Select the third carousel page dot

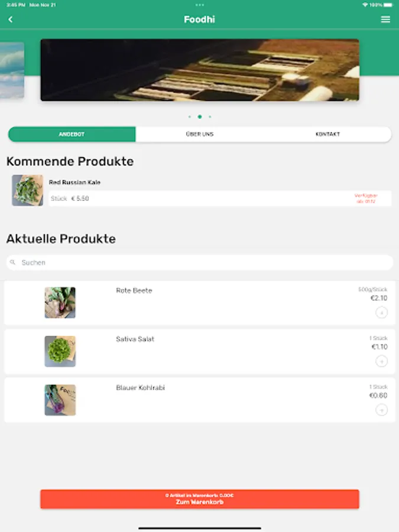[x=210, y=116]
